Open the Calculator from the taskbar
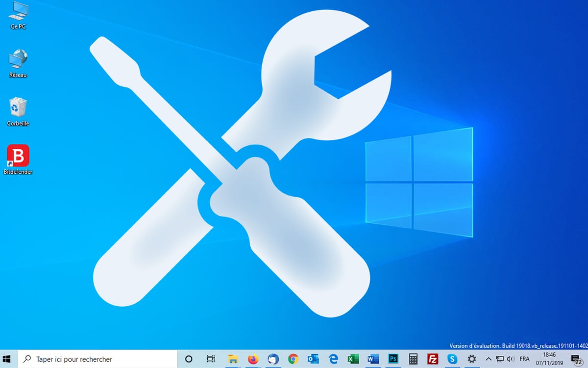 pyautogui.click(x=413, y=359)
